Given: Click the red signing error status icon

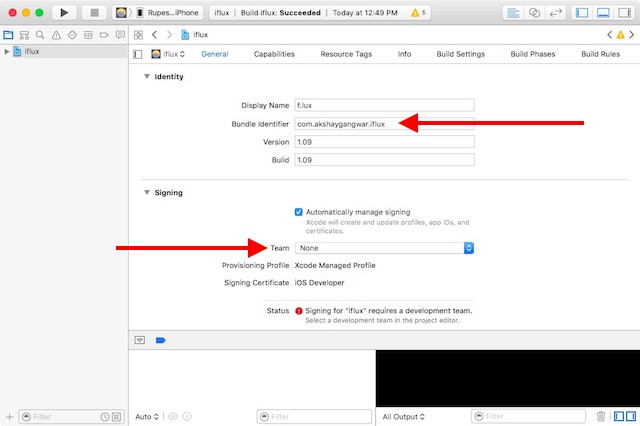Looking at the screenshot, I should pos(299,311).
